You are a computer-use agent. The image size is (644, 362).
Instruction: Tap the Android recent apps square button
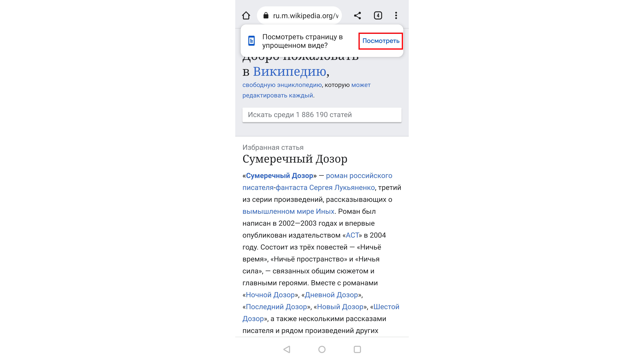pyautogui.click(x=357, y=349)
